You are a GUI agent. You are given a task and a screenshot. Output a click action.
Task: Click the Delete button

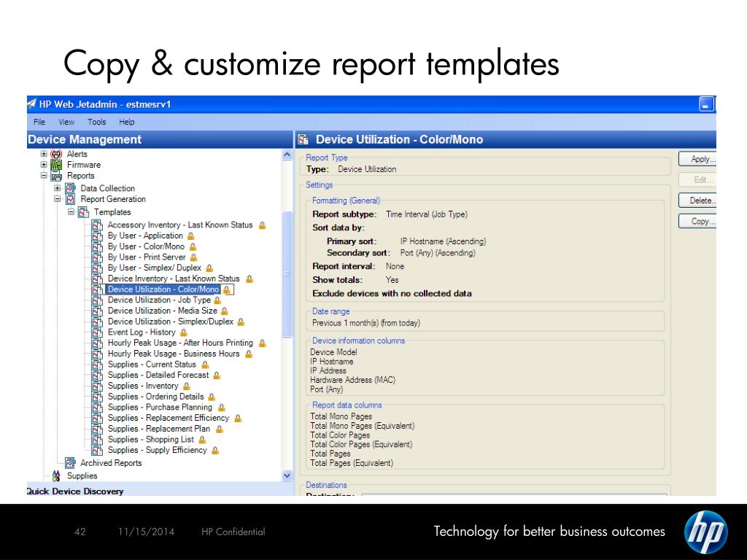pos(697,201)
